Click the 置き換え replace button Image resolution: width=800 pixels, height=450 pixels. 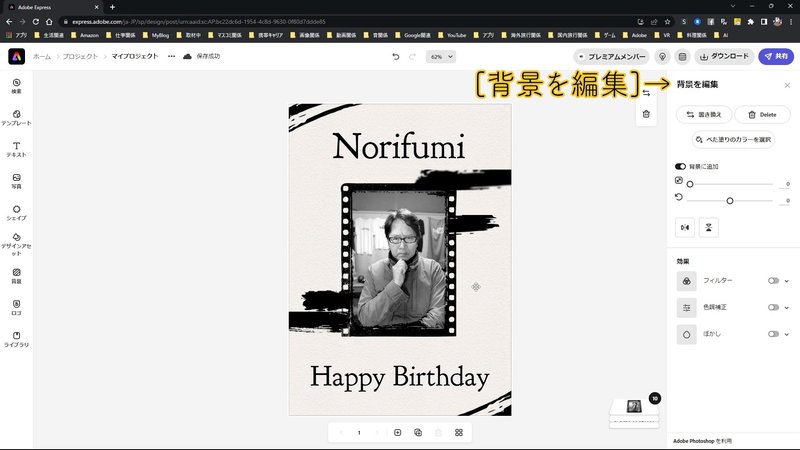point(704,115)
